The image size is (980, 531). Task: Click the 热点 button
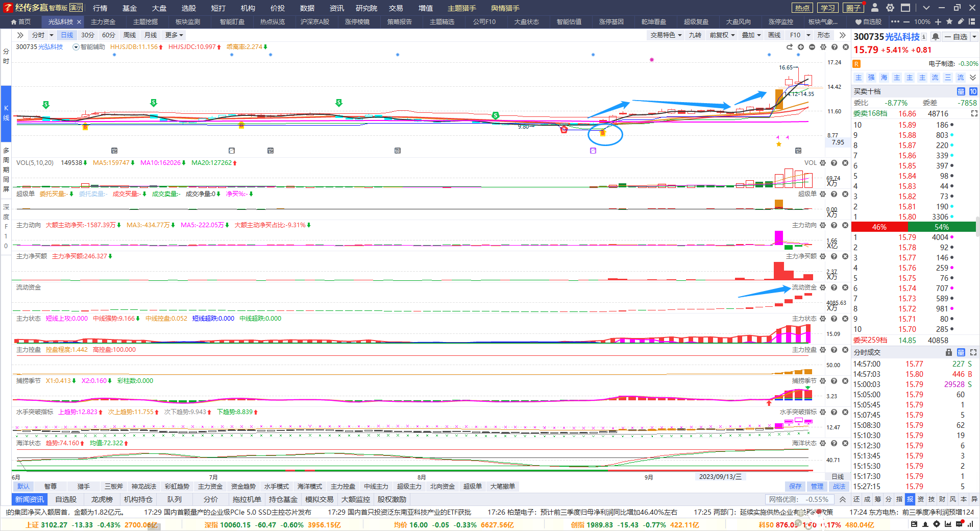click(802, 8)
